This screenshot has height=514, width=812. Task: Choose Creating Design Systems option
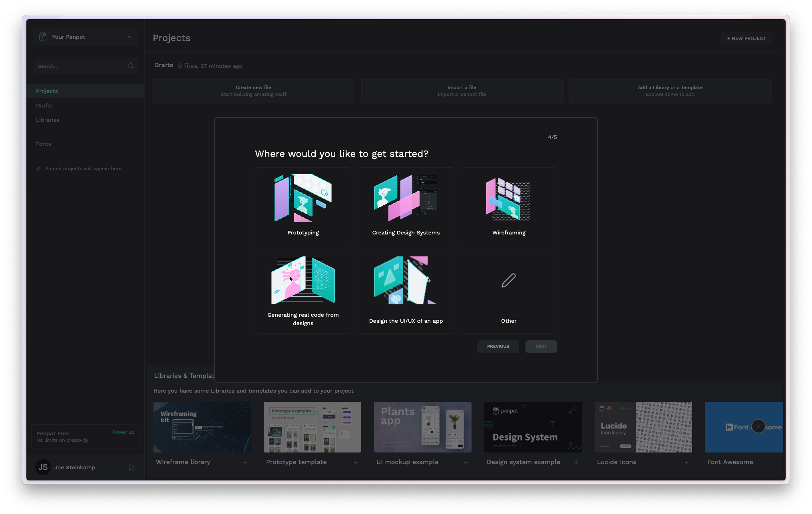point(406,205)
